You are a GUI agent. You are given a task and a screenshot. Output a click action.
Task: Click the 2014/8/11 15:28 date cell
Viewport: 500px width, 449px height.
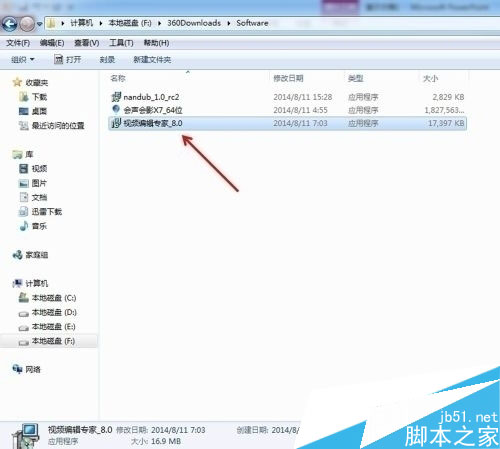point(303,97)
